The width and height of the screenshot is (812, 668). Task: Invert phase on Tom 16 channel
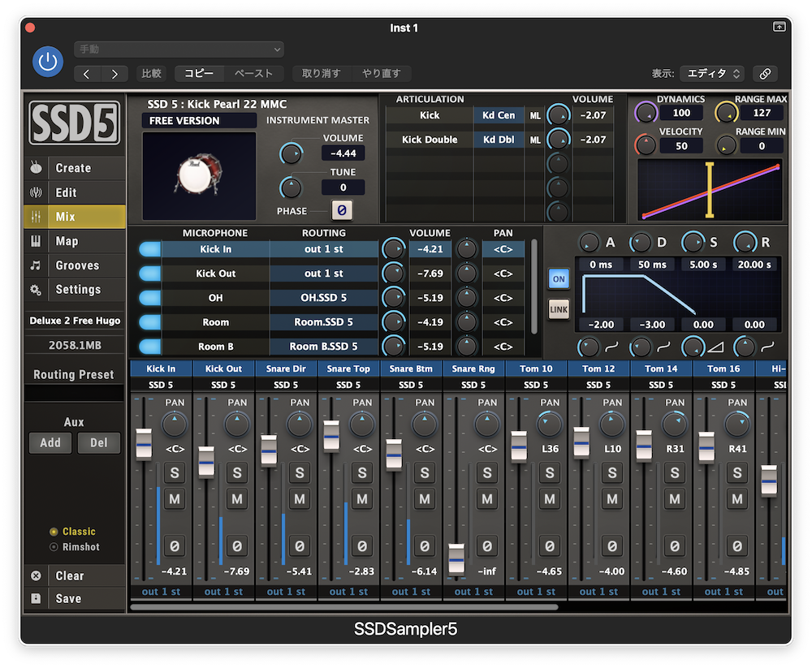tap(737, 546)
